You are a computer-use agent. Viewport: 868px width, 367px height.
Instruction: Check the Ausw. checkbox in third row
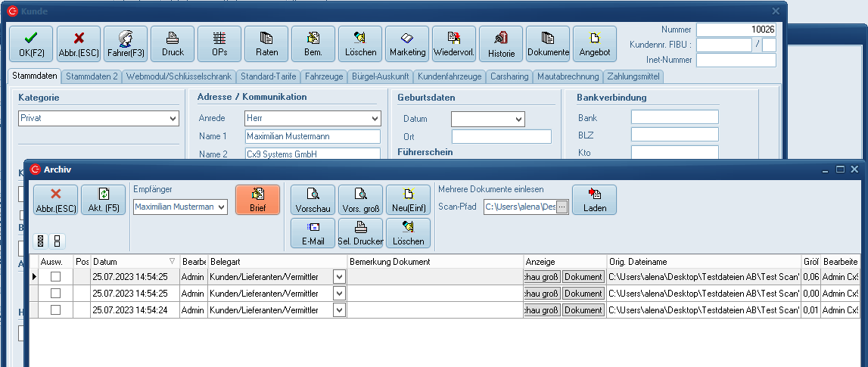coord(55,310)
